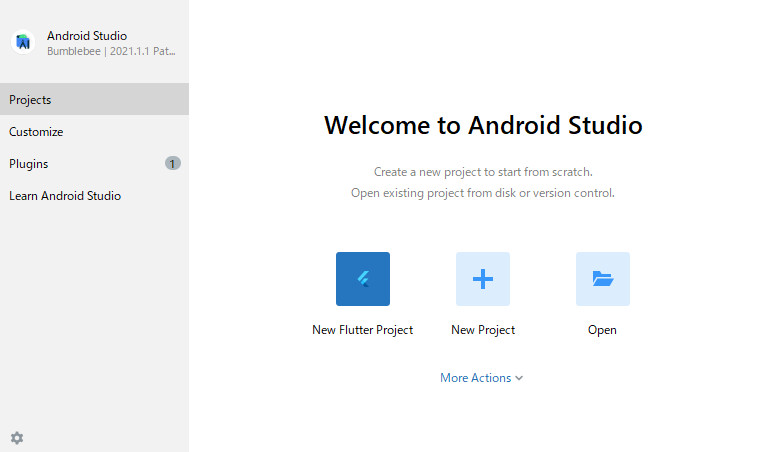Click the Android Studio logo icon
This screenshot has width=763, height=452.
pos(23,42)
